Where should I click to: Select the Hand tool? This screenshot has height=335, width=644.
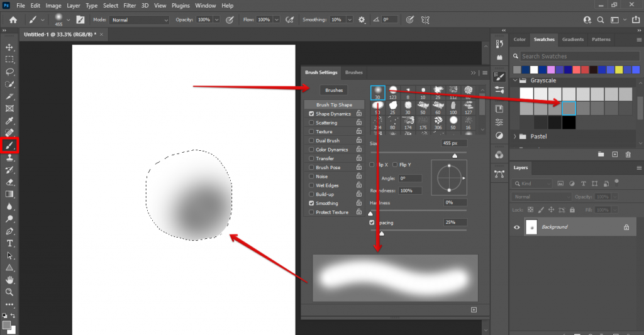pyautogui.click(x=9, y=280)
